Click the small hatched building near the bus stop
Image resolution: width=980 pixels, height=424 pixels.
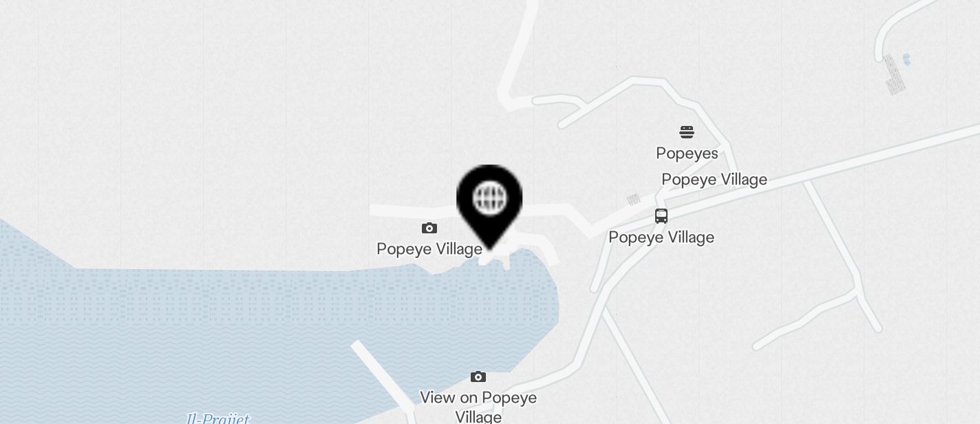tap(633, 200)
